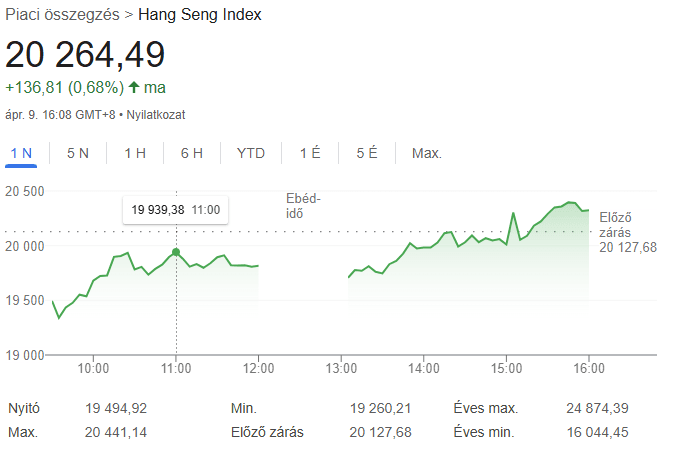Switch to the YTD tab
Screen dimensions: 682x452
click(x=250, y=153)
